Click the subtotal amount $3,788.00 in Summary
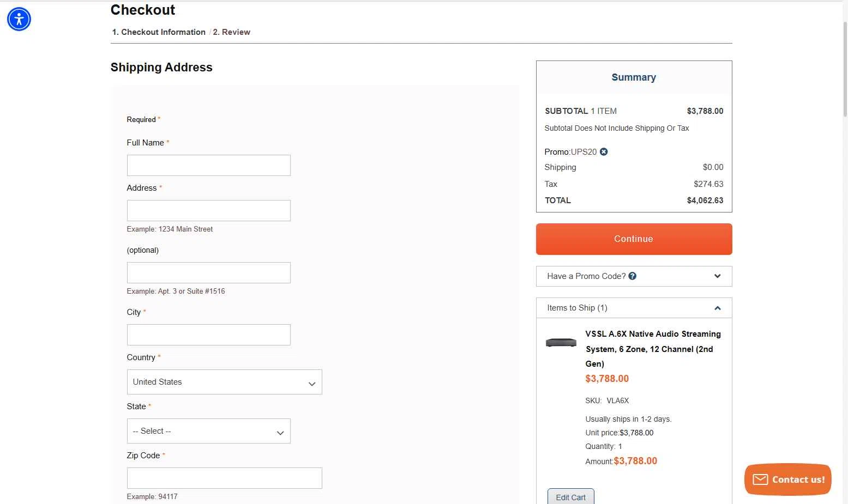Viewport: 848px width, 504px height. coord(705,111)
